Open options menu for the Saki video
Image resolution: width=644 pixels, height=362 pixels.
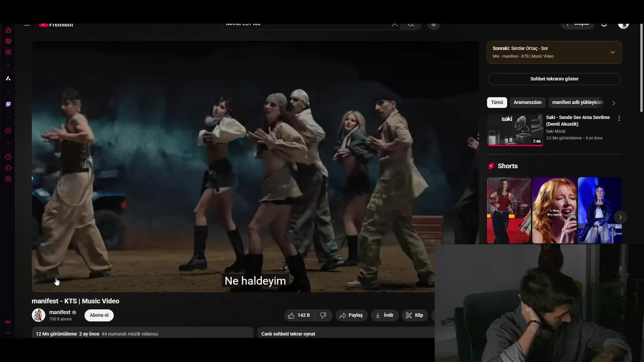coord(619,119)
